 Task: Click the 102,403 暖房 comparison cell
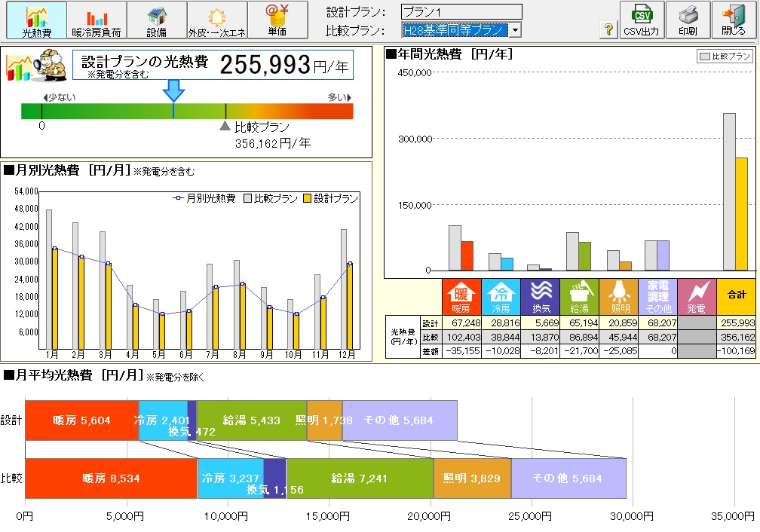(462, 337)
